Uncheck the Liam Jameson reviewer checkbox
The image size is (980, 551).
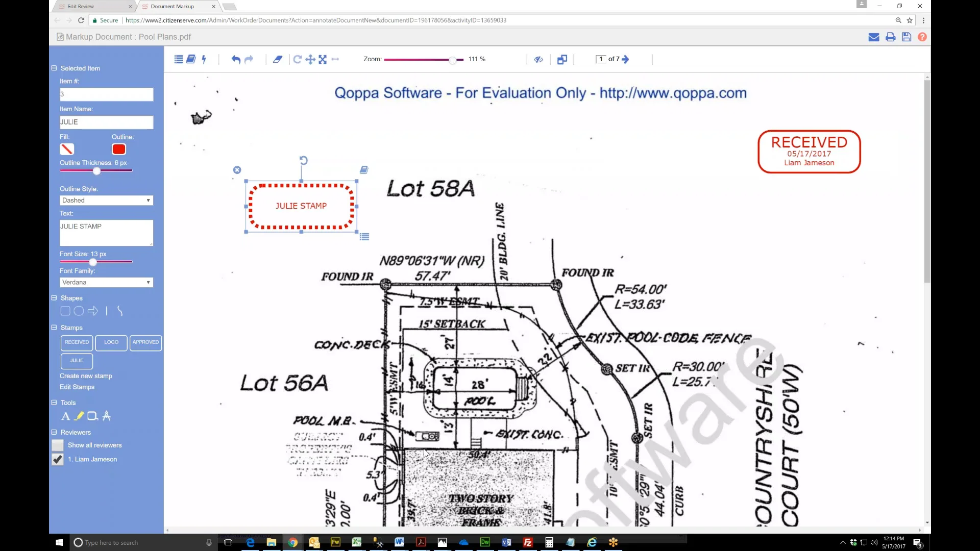click(58, 459)
